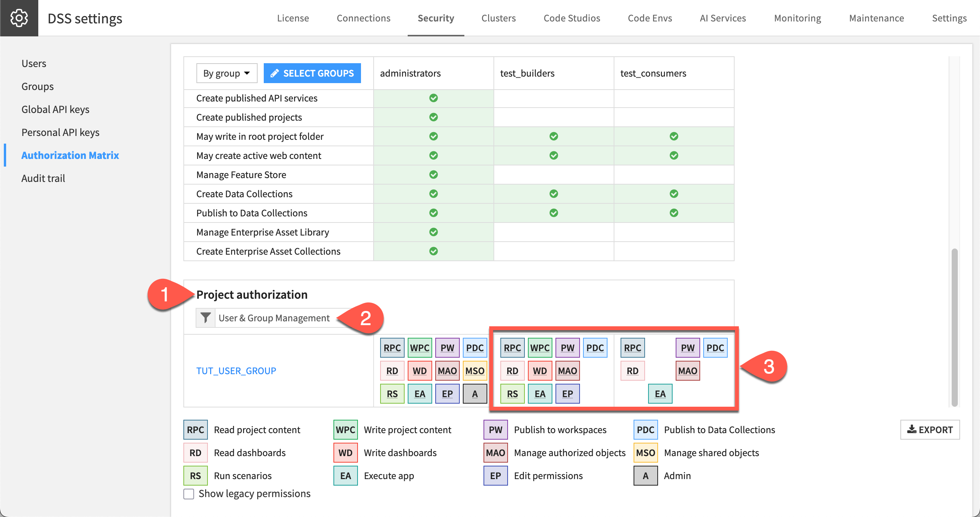The height and width of the screenshot is (517, 980).
Task: Click test_builders checkmark for Create Data Collections
Action: click(x=554, y=194)
